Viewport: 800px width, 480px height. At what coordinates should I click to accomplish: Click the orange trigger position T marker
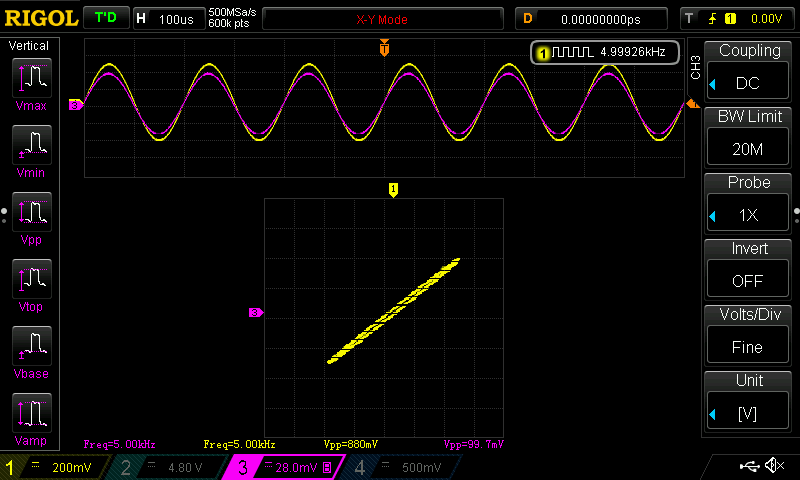coord(384,47)
